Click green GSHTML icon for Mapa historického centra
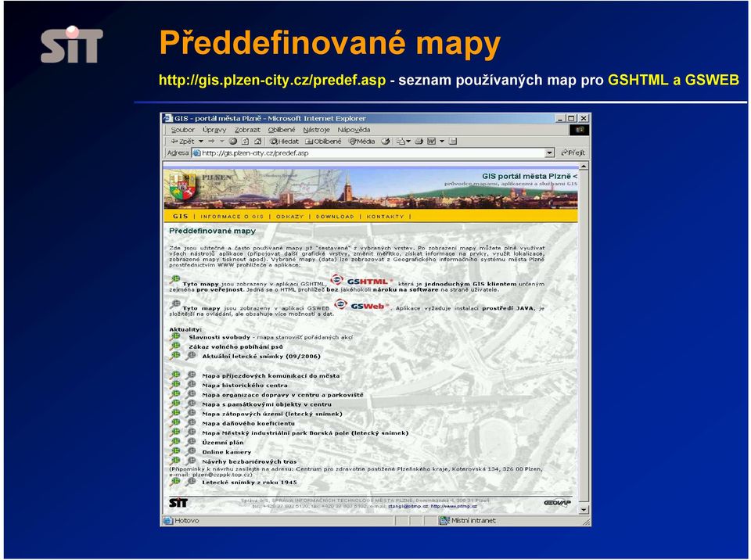The image size is (751, 560). tap(175, 385)
